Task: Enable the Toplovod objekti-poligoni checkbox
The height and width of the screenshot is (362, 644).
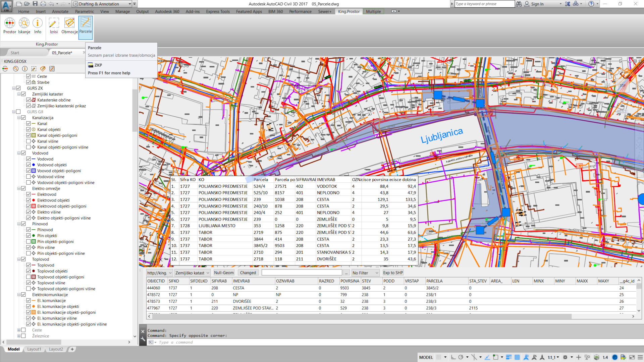Action: coord(29,277)
